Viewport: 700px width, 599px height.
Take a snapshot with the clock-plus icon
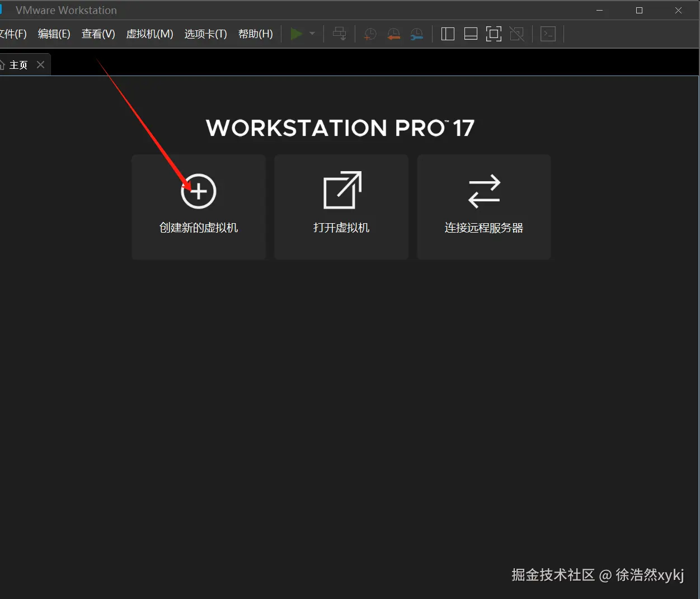tap(370, 34)
